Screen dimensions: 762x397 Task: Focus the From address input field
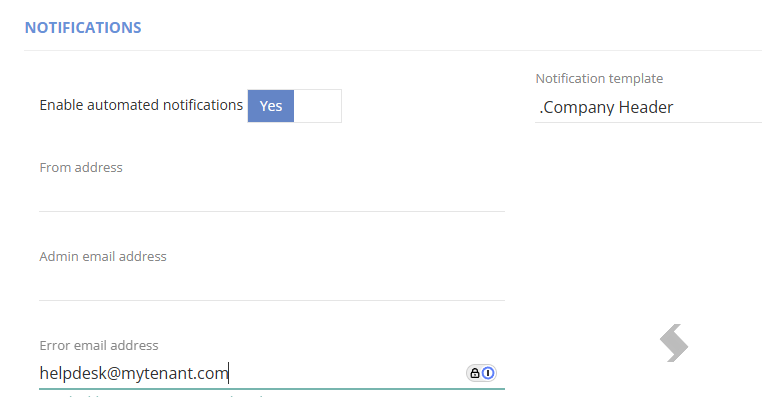(x=272, y=196)
